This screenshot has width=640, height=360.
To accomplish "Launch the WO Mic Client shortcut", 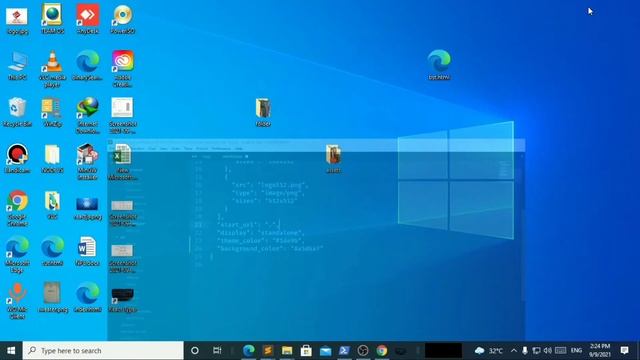I will click(x=17, y=300).
